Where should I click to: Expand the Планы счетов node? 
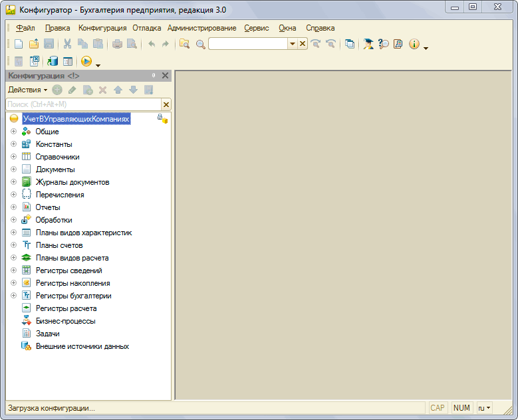coord(13,245)
